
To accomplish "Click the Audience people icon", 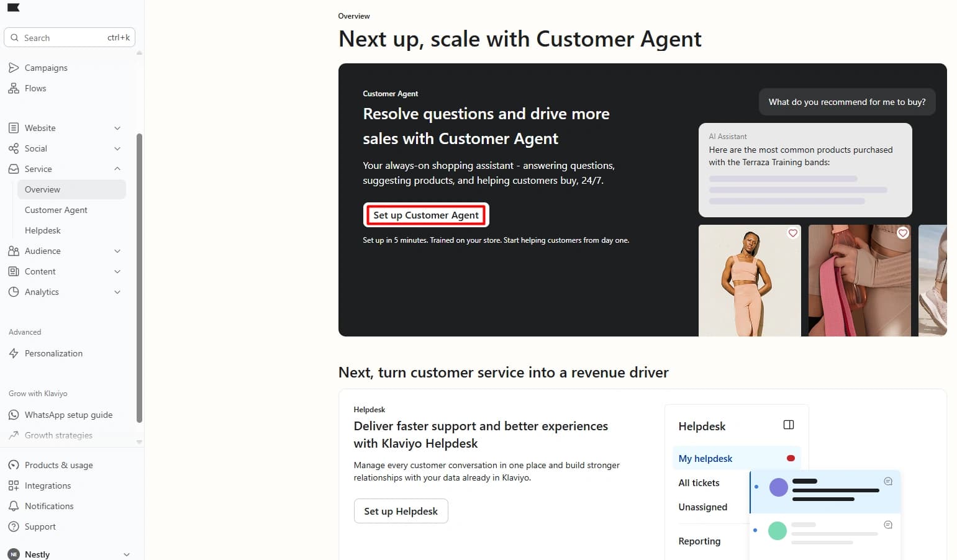I will coord(14,251).
